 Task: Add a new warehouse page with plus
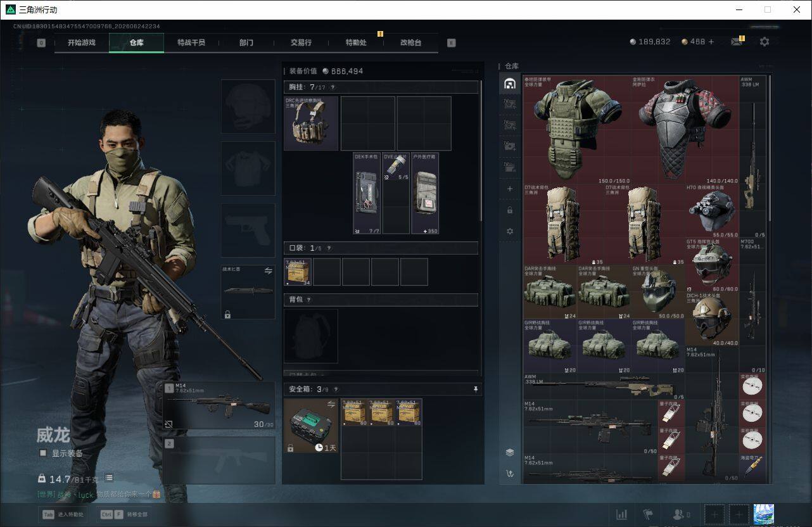(x=510, y=189)
